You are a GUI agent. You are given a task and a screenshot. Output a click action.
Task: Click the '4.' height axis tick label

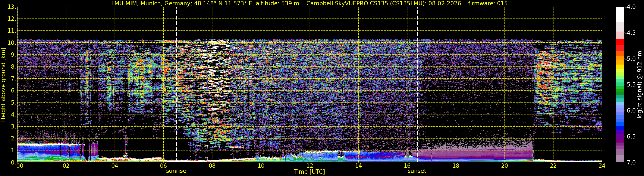pyautogui.click(x=13, y=115)
